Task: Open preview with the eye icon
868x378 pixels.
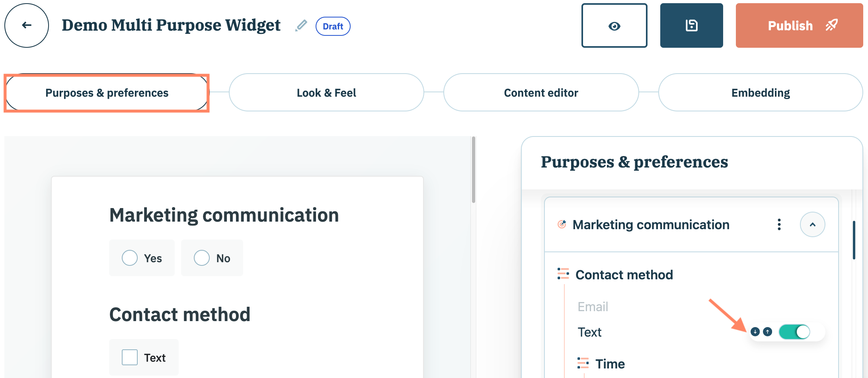Action: click(x=614, y=26)
